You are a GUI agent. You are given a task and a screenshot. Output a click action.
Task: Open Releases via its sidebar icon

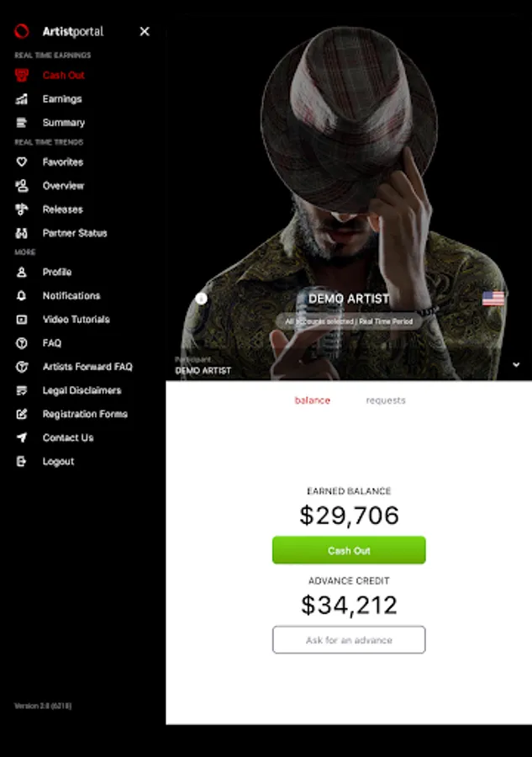click(21, 209)
